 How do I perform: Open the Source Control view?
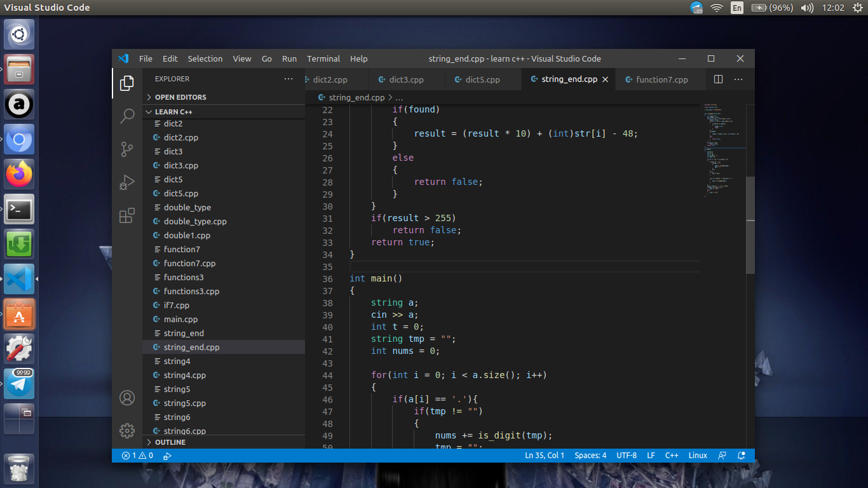click(x=127, y=149)
